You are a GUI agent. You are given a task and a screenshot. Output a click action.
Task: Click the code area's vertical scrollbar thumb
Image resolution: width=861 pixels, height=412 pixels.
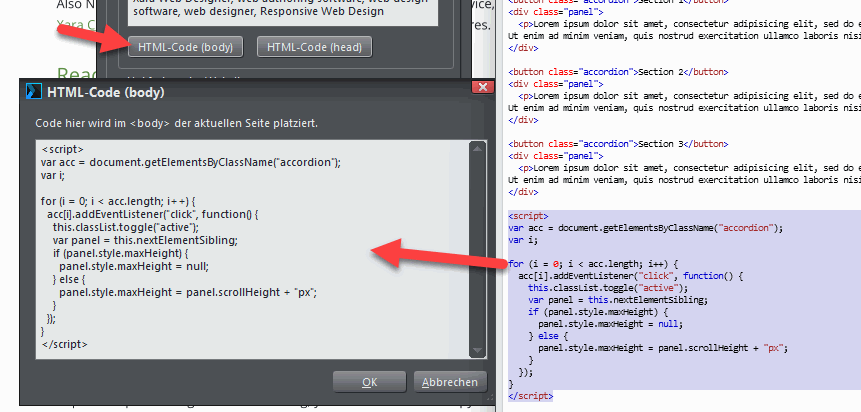coord(477,249)
